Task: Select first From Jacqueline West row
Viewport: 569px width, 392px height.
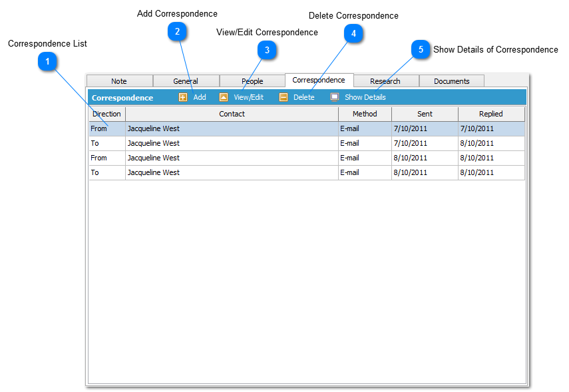Action: [x=232, y=128]
